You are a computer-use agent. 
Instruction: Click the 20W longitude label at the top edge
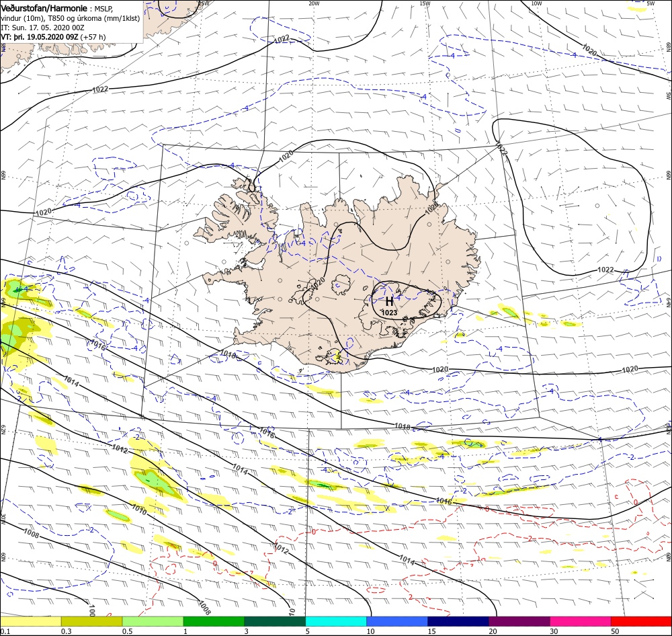pyautogui.click(x=314, y=3)
